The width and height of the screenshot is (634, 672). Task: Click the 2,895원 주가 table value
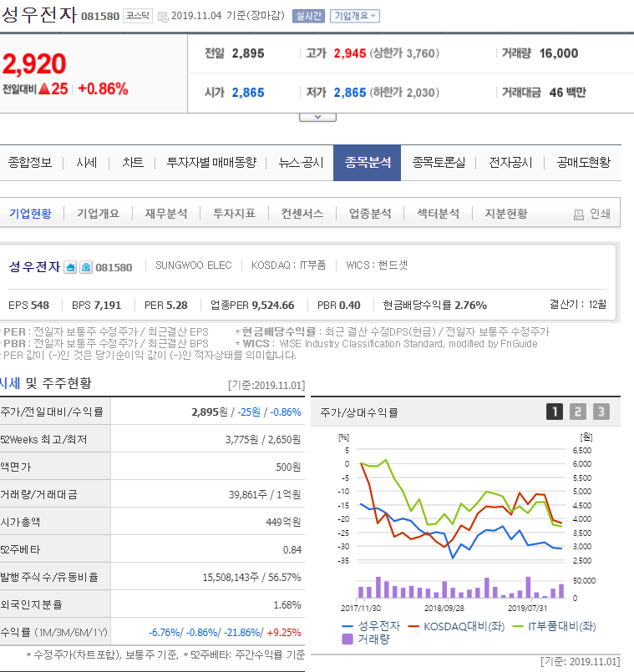click(210, 412)
